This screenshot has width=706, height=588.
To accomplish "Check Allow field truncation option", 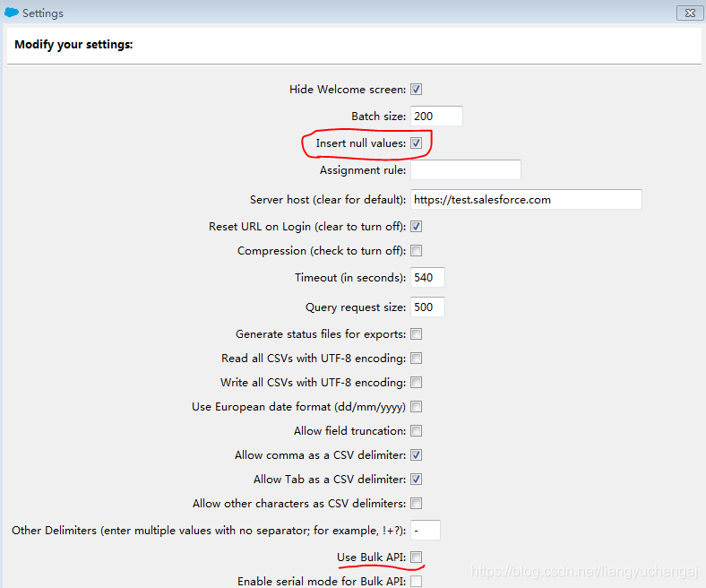I will (x=416, y=431).
